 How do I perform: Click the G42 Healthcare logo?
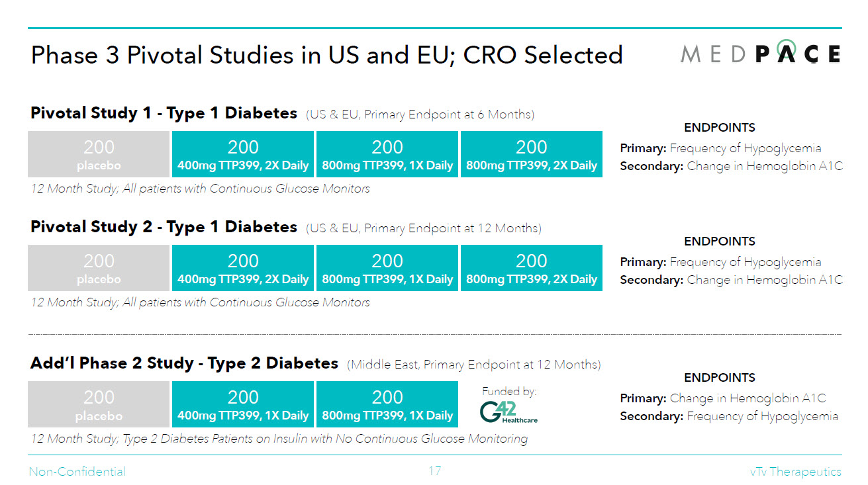[x=508, y=412]
